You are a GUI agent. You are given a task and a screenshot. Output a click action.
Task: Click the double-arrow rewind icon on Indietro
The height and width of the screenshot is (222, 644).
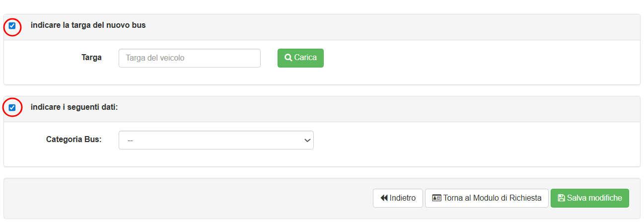pos(384,198)
